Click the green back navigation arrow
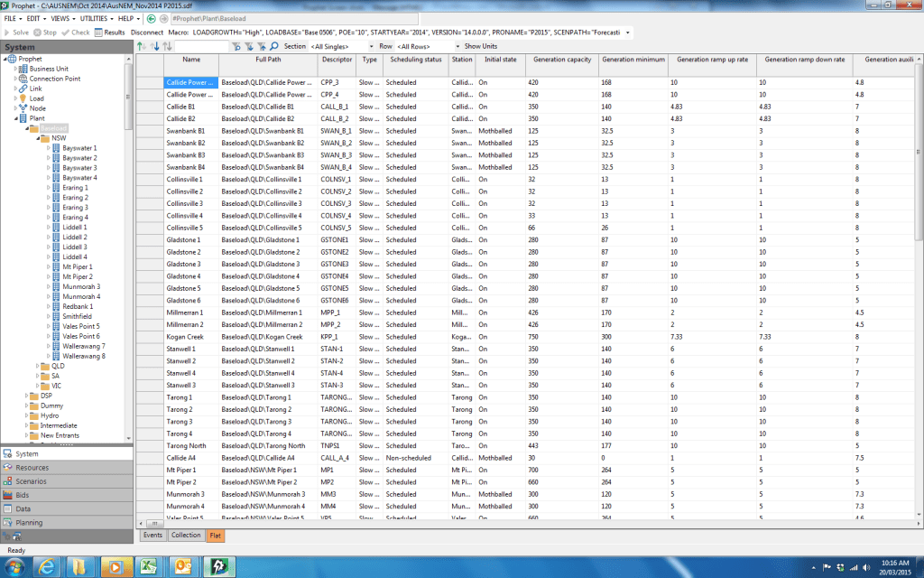 click(152, 18)
